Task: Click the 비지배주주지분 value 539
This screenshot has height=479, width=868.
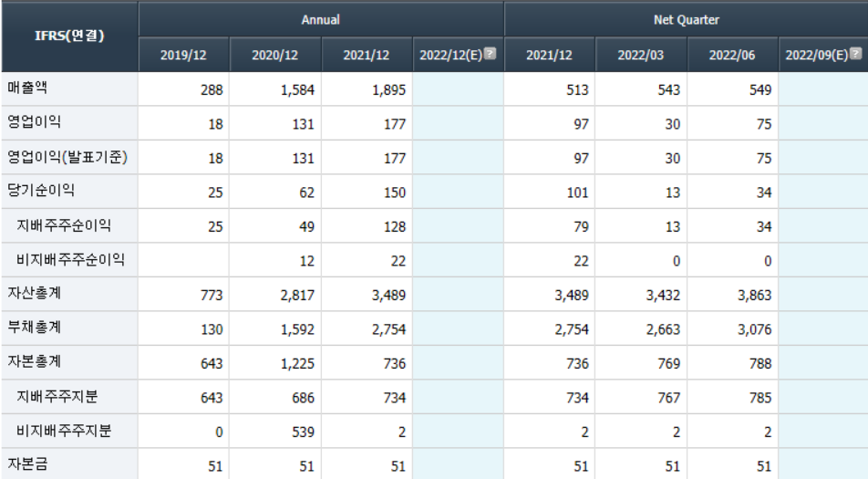Action: pos(304,433)
